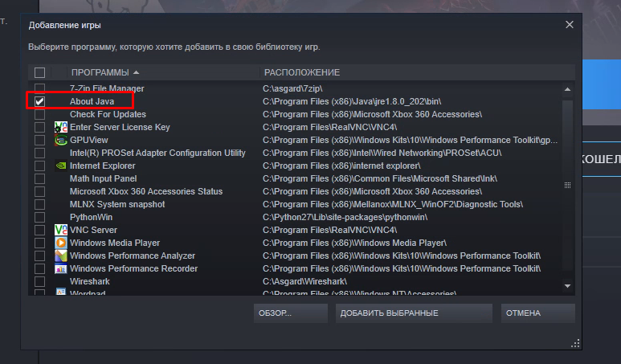Tick the PythonWin checkbox
This screenshot has height=364, width=621.
coord(39,217)
